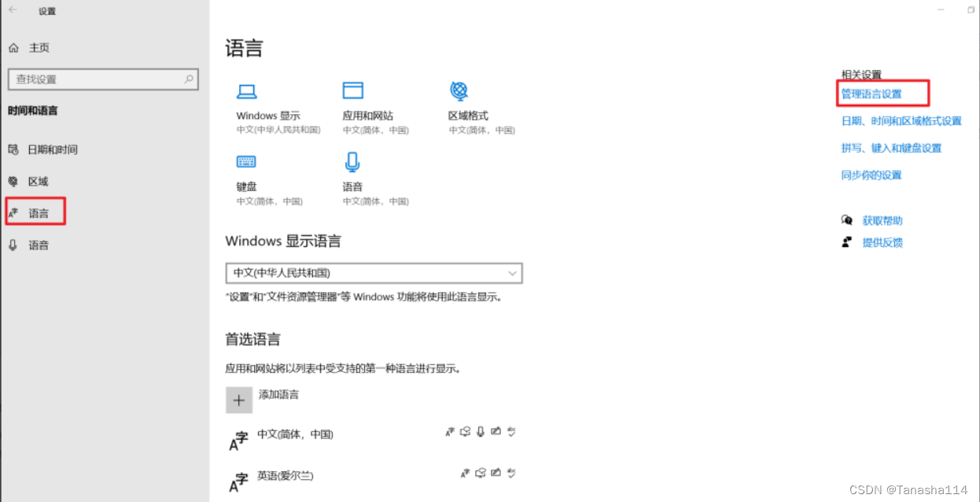The image size is (980, 502).
Task: Click the search magnifier in 查找设置 box
Action: (x=189, y=79)
